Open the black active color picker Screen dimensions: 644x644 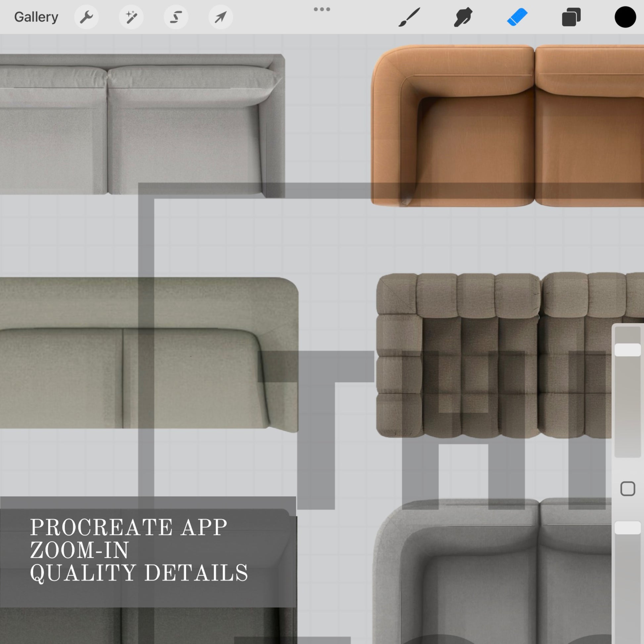point(625,17)
